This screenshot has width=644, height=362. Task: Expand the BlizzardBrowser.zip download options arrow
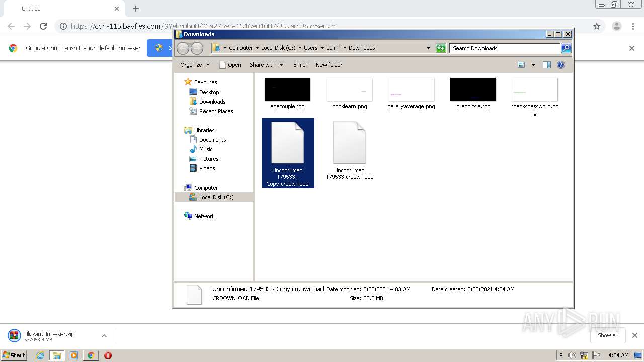point(104,336)
